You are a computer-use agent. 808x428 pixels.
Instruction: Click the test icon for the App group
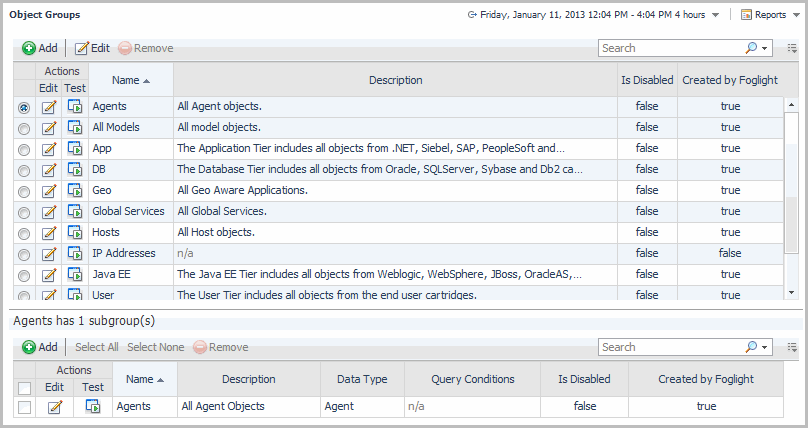(x=75, y=148)
